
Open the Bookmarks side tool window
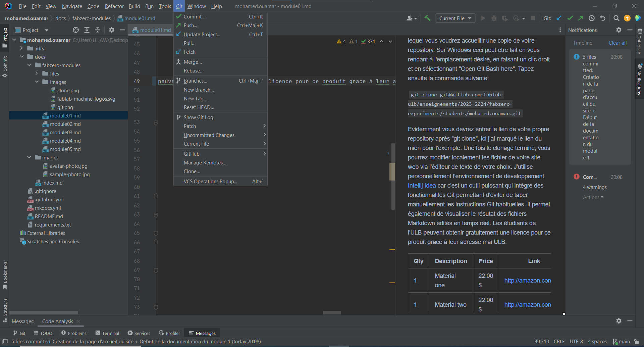tap(5, 275)
